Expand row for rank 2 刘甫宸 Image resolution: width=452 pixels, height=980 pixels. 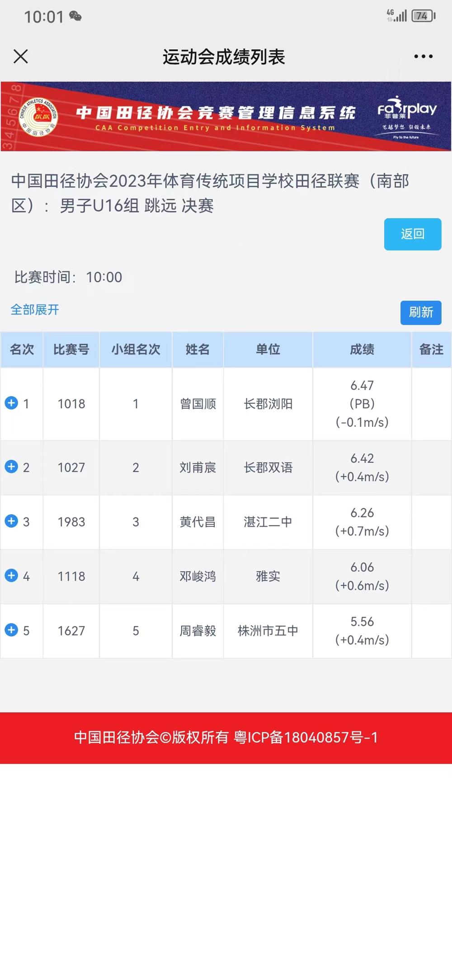(11, 467)
